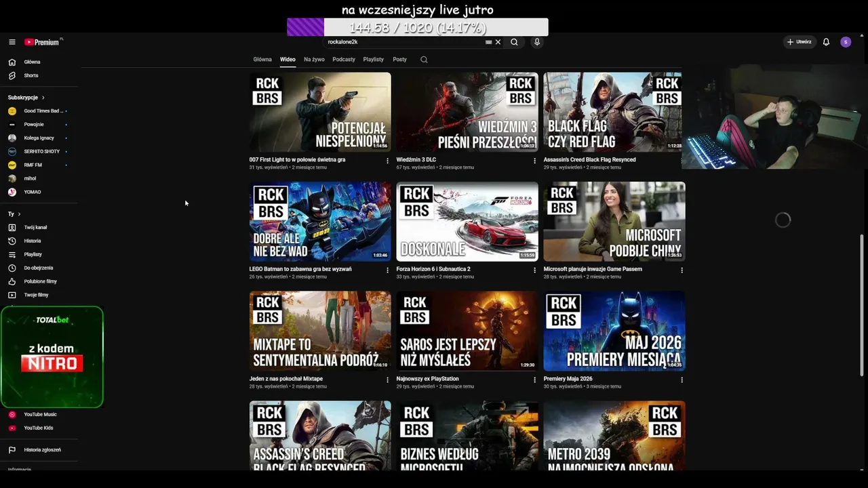Clear the search query with the X
This screenshot has height=488, width=868.
498,42
